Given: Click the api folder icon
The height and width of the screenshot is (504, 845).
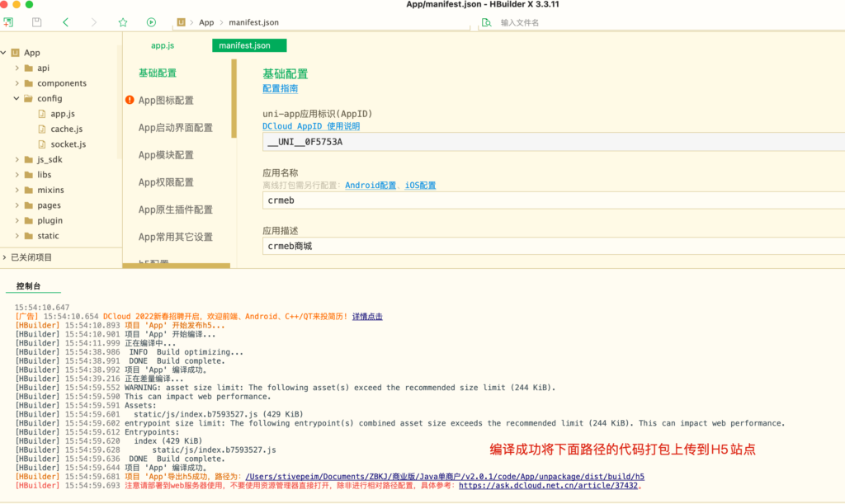Looking at the screenshot, I should pos(29,68).
